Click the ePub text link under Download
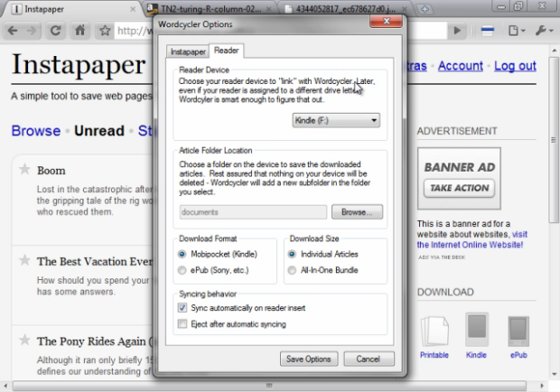The width and height of the screenshot is (560, 392). (x=518, y=355)
